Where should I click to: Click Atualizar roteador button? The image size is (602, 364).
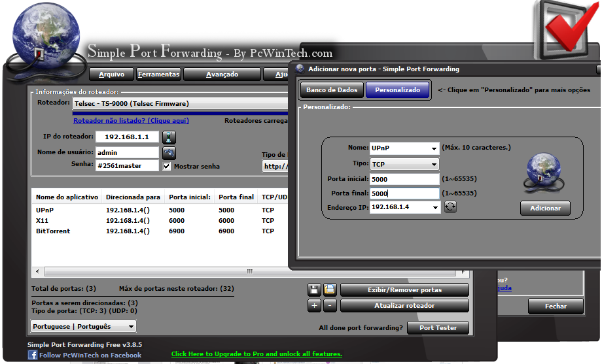404,306
